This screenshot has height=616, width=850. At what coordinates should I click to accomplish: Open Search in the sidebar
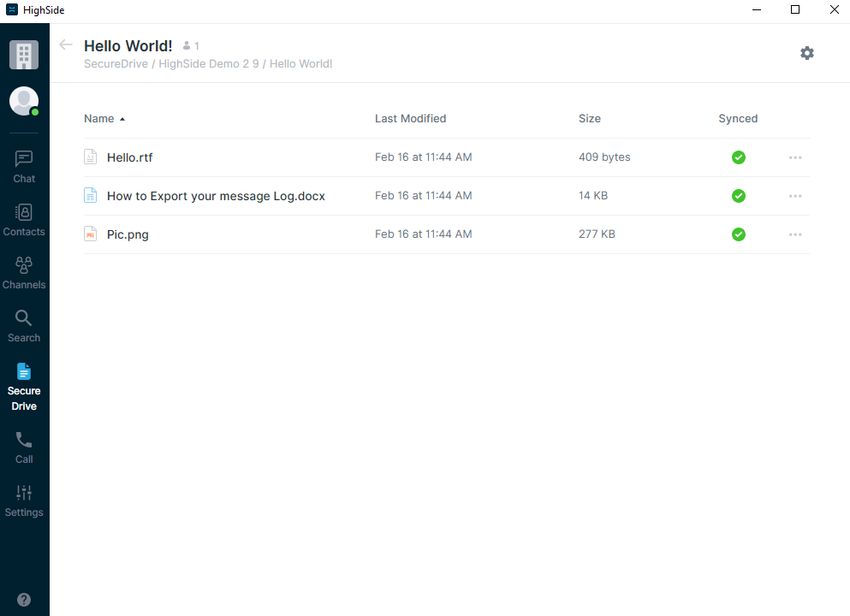[24, 327]
